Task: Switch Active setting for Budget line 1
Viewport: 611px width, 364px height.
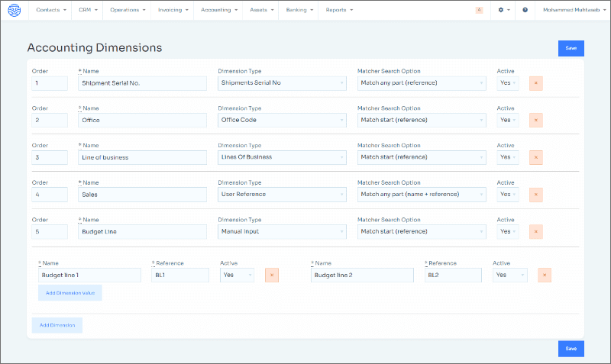Action: tap(237, 275)
